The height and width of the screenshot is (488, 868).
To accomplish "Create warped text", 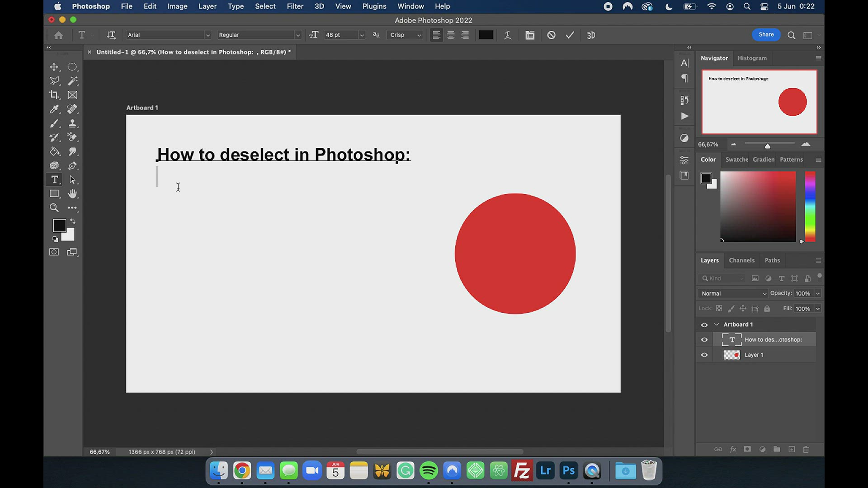I will click(x=508, y=35).
